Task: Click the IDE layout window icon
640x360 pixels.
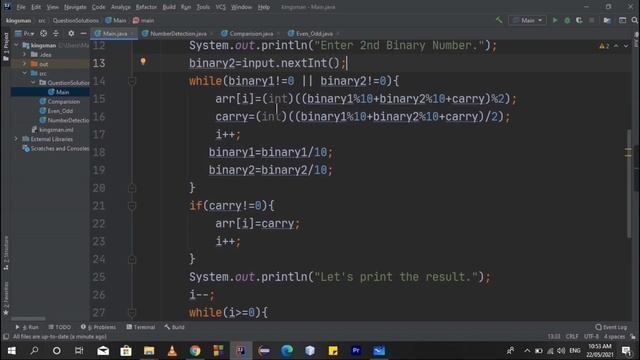Action: coord(622,20)
